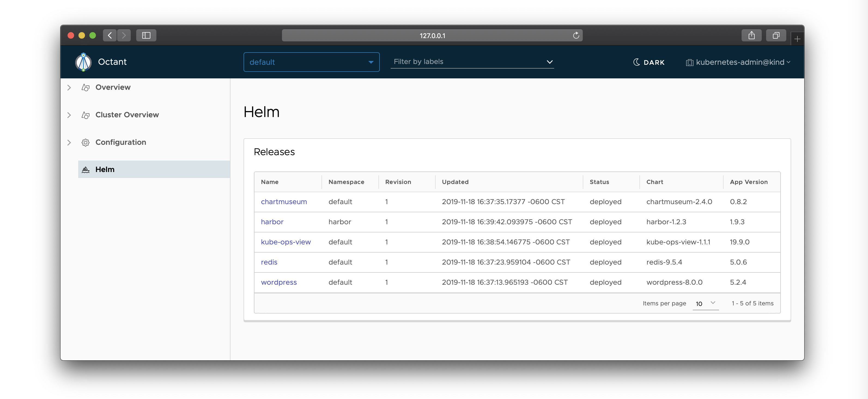Click the Overview sidebar icon
The width and height of the screenshot is (868, 399).
pyautogui.click(x=86, y=88)
